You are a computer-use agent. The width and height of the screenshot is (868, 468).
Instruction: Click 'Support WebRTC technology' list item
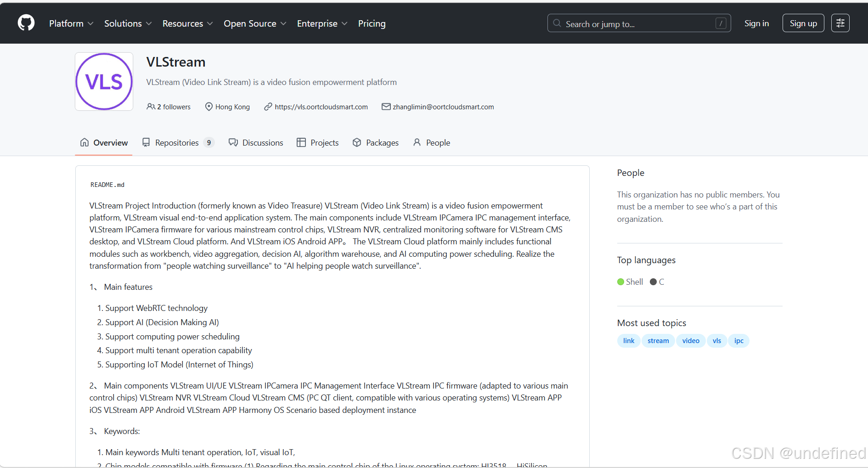(x=156, y=308)
